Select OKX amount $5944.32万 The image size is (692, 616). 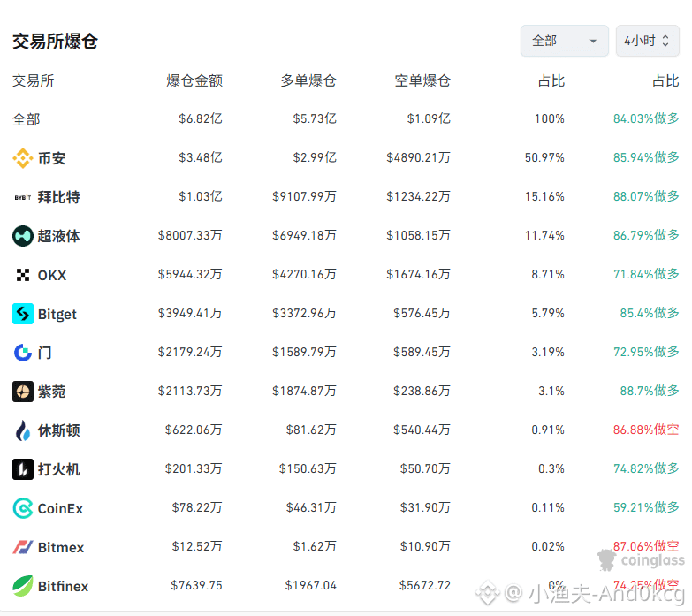coord(190,274)
